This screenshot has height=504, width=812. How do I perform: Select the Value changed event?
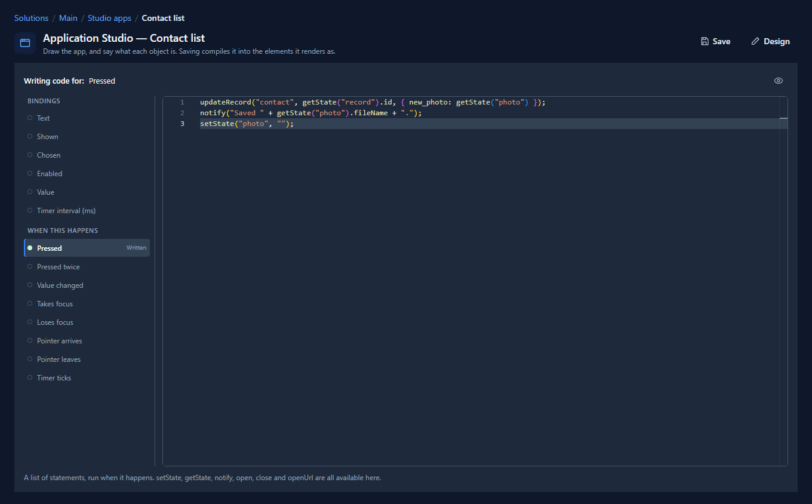pyautogui.click(x=87, y=285)
